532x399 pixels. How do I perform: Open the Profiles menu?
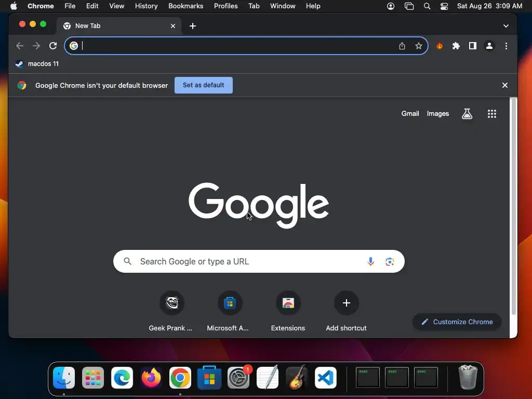(225, 6)
